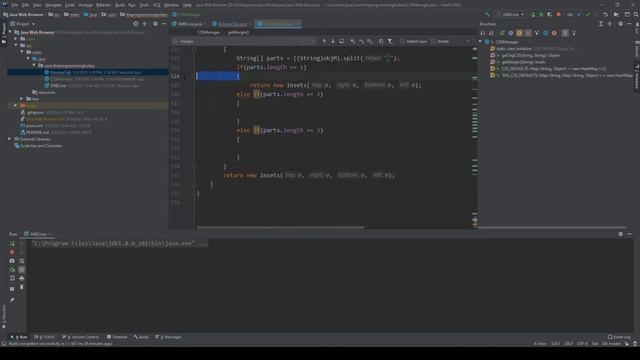Viewport: 640px width, 360px height.
Task: Select Scratches and Consoles in the tree
Action: [x=88, y=146]
